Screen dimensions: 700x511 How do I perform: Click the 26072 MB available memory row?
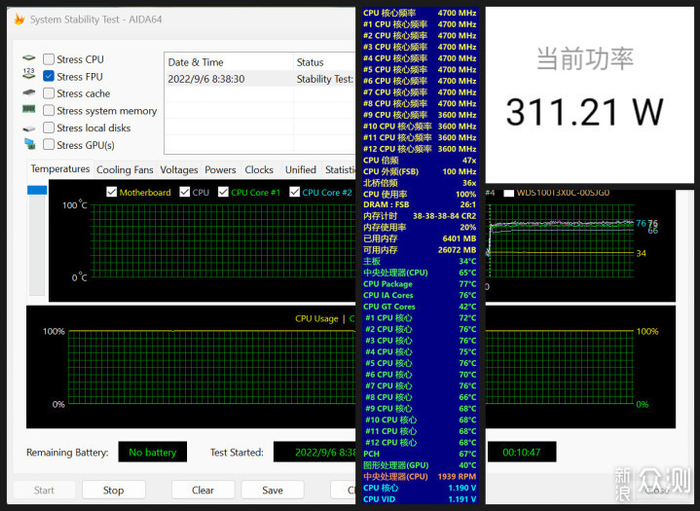pos(419,250)
